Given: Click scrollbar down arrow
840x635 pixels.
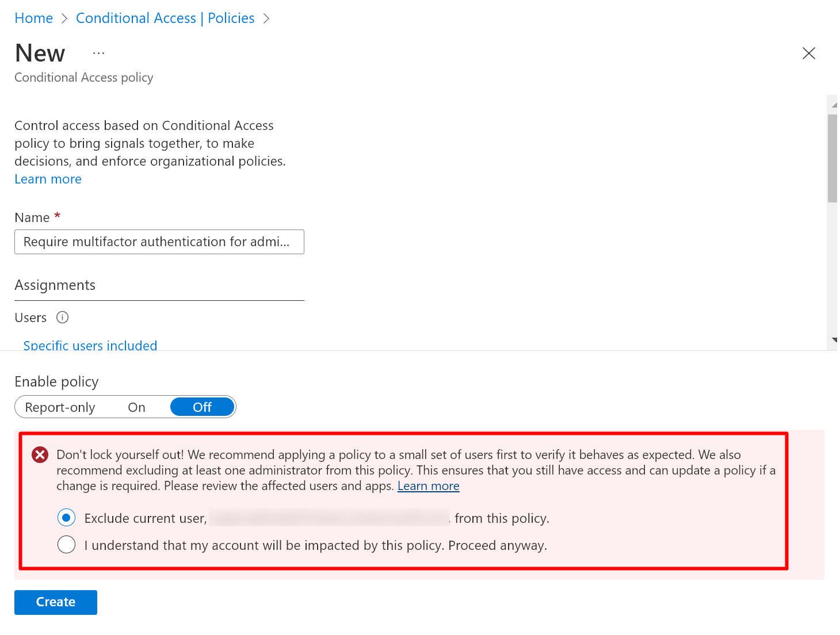Looking at the screenshot, I should 834,341.
